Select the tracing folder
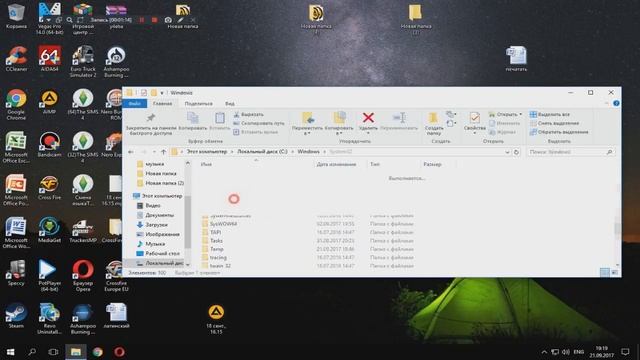Viewport: 640px width, 360px height. coord(214,258)
